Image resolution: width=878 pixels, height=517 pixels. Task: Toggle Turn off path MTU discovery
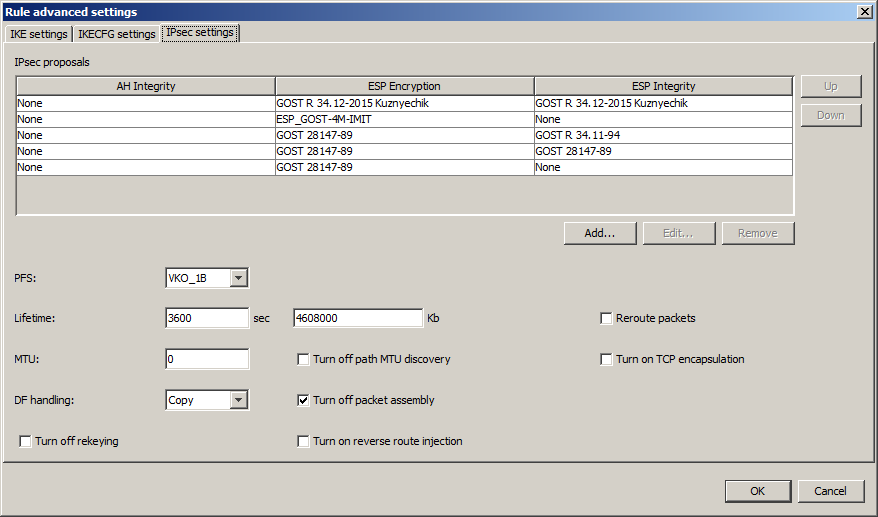303,359
